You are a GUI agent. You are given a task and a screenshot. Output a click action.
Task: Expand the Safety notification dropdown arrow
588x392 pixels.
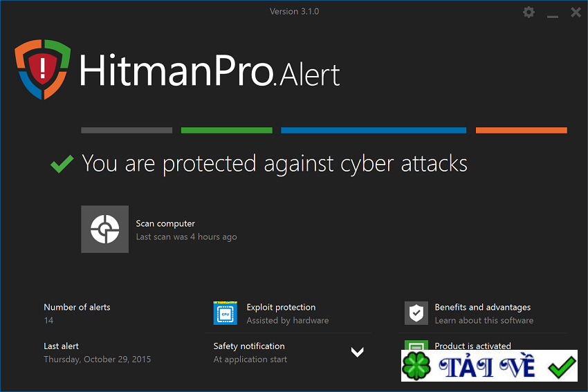coord(357,352)
